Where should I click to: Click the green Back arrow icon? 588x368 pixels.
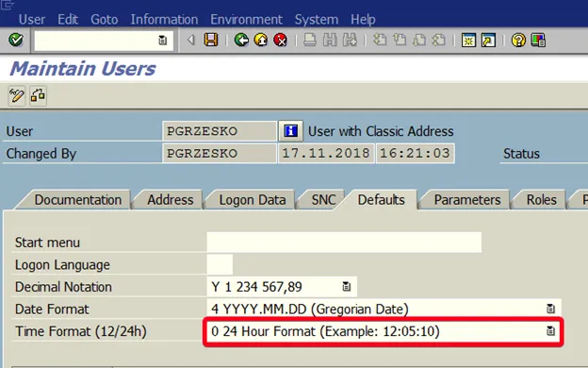point(241,40)
